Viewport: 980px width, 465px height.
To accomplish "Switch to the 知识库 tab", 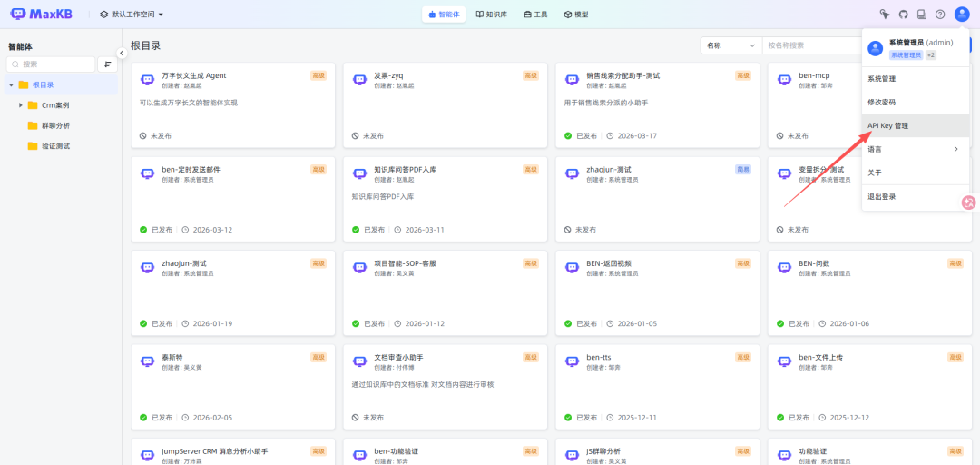I will pos(492,15).
